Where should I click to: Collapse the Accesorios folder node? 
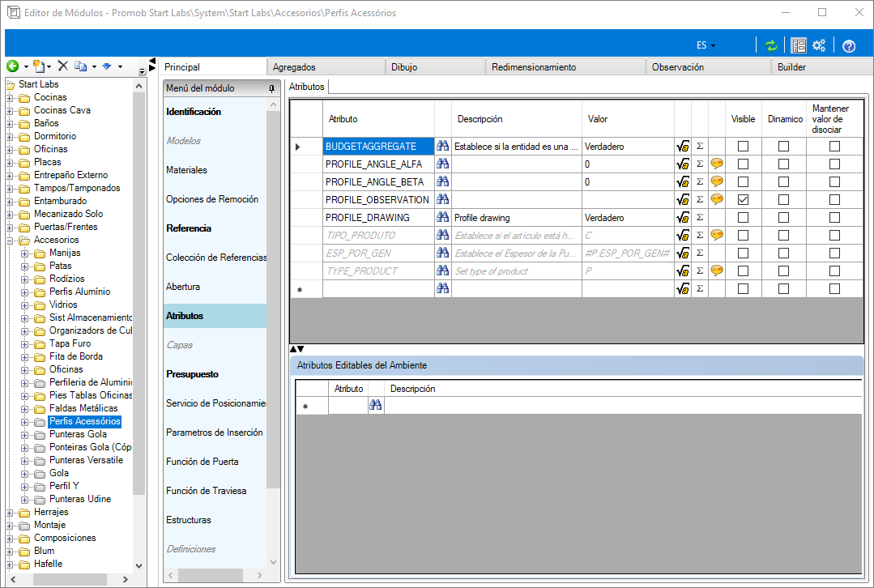coord(10,241)
